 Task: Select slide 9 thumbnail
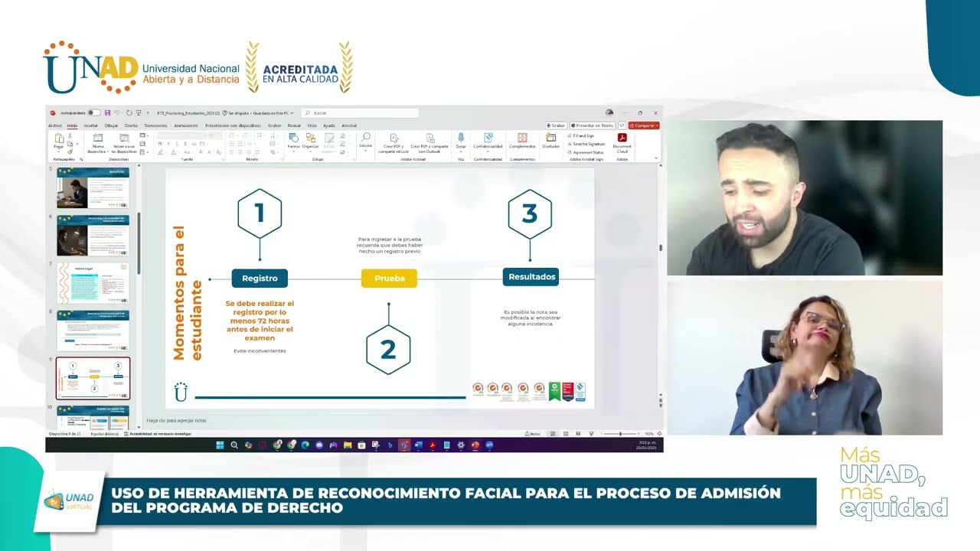[93, 378]
